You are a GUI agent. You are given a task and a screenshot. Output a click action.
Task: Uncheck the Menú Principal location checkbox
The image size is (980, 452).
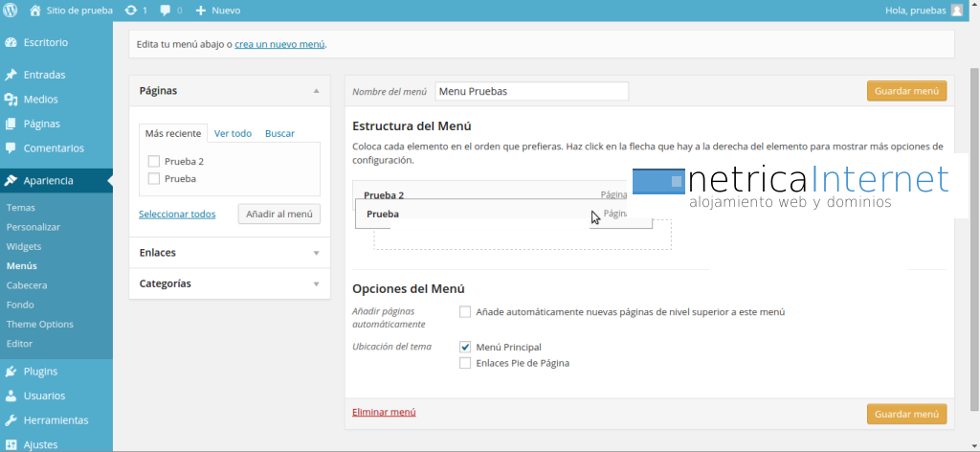(465, 347)
